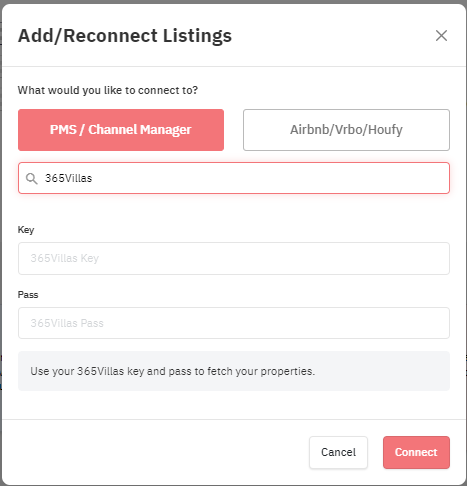Image resolution: width=467 pixels, height=486 pixels.
Task: Click the Add/Reconnect Listings heading
Action: [x=125, y=36]
